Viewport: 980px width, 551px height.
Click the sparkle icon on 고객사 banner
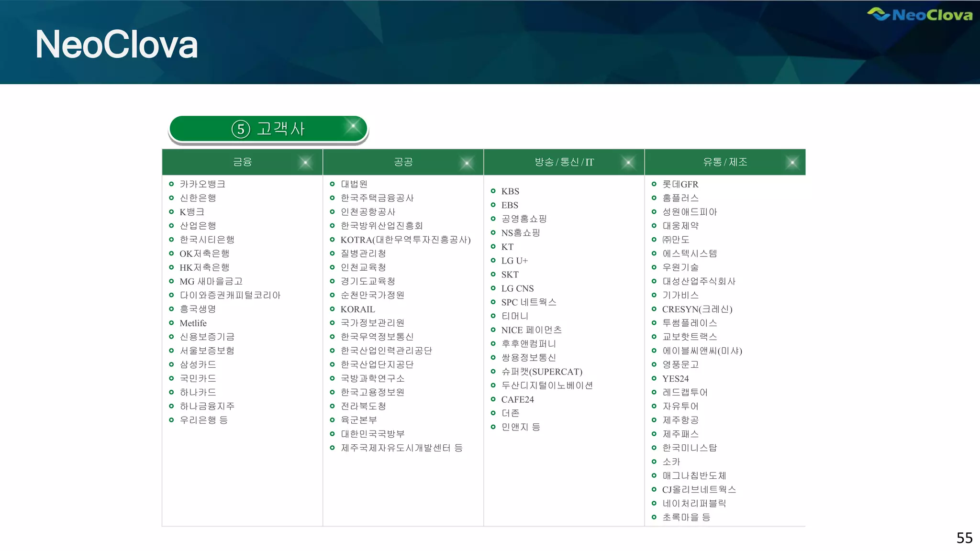click(x=353, y=126)
